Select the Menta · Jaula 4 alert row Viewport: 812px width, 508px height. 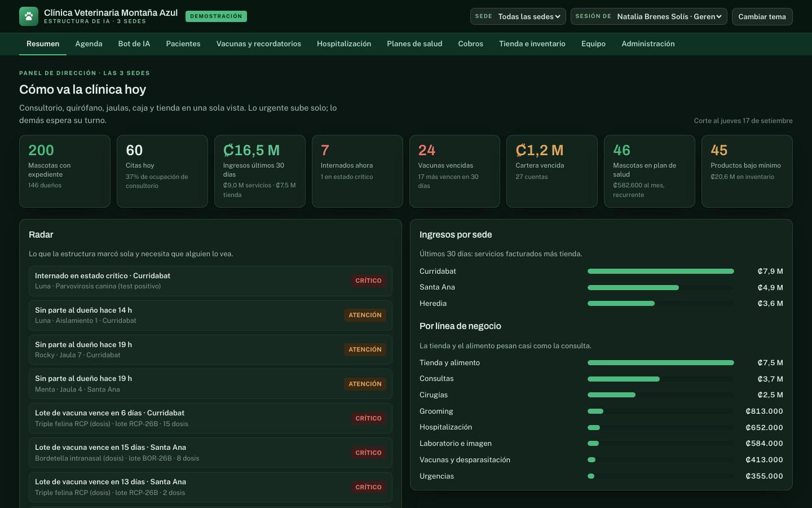pyautogui.click(x=210, y=384)
